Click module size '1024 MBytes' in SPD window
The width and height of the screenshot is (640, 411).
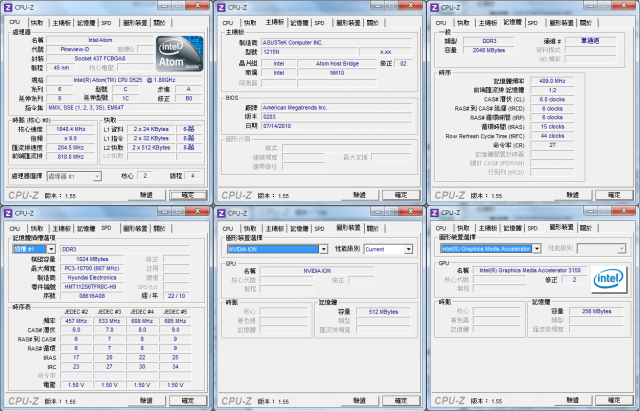[92, 259]
